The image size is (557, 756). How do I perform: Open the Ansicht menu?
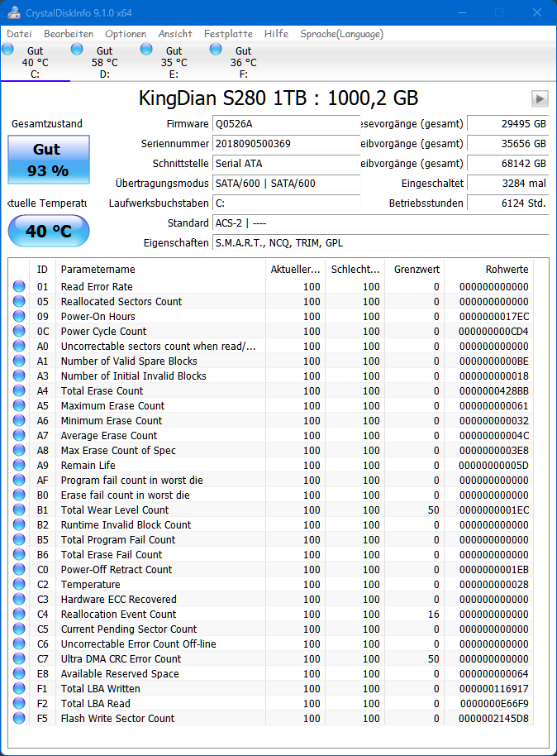coord(175,34)
